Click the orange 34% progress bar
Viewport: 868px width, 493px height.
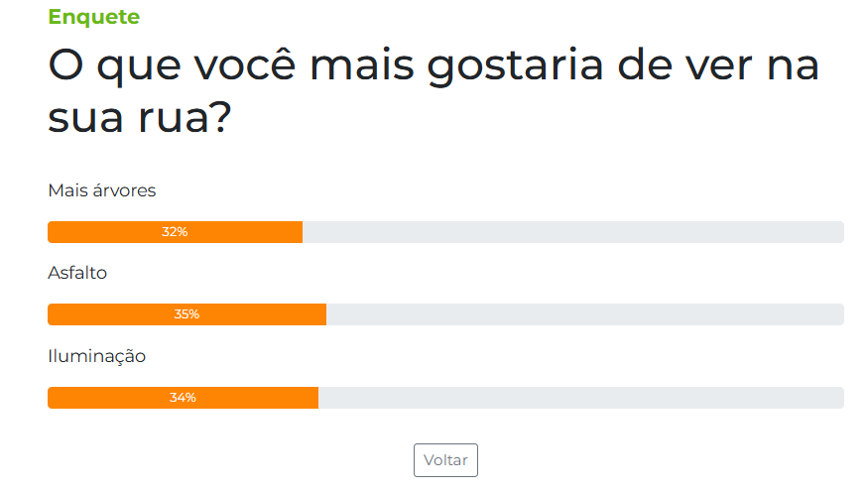(184, 398)
